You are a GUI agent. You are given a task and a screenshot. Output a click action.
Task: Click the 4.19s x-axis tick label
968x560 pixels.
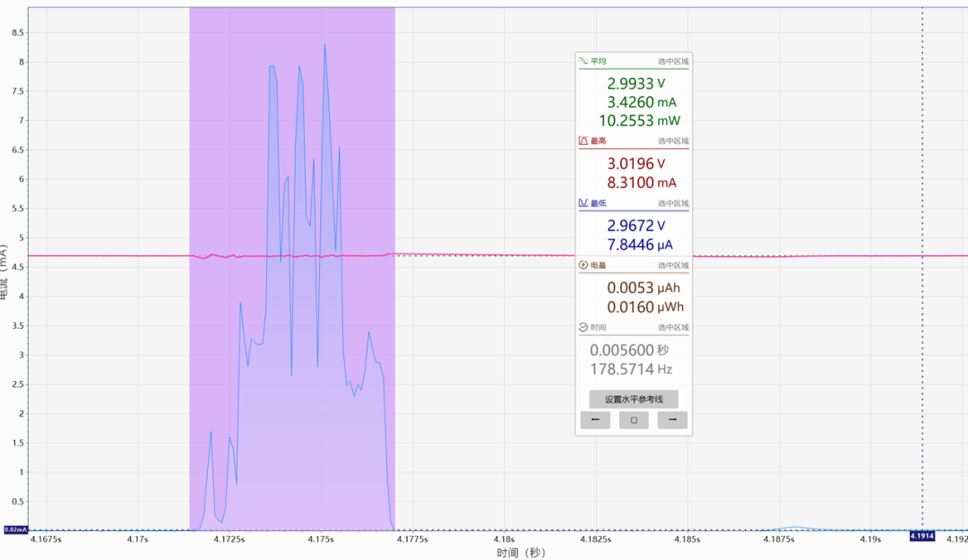(870, 539)
